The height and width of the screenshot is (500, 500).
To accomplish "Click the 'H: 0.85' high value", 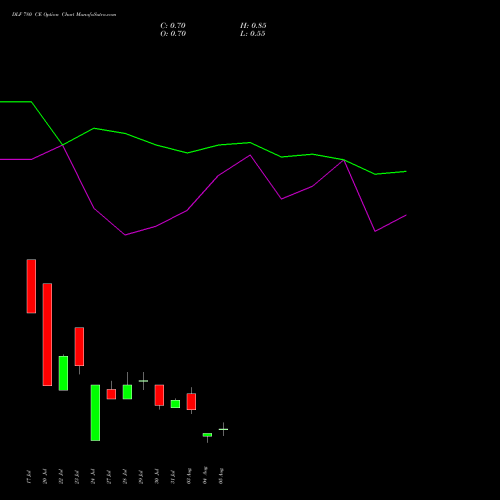I will point(253,26).
